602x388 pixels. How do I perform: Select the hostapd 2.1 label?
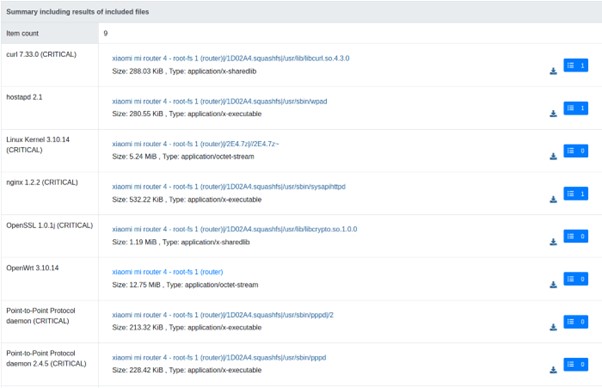click(x=24, y=97)
